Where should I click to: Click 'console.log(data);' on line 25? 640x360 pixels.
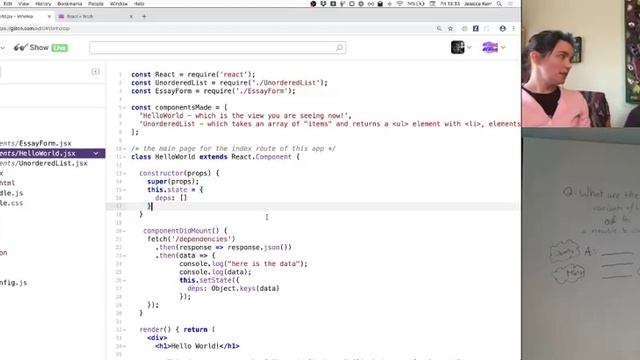215,272
